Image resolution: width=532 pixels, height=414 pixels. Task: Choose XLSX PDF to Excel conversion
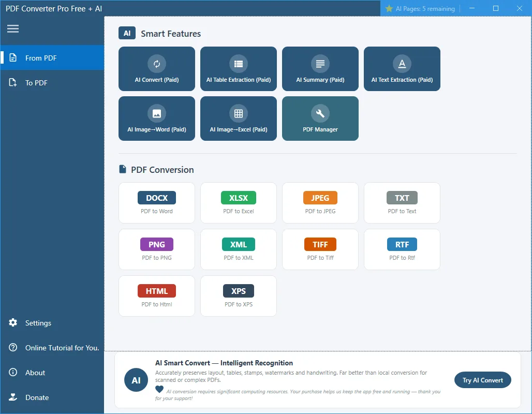[239, 203]
